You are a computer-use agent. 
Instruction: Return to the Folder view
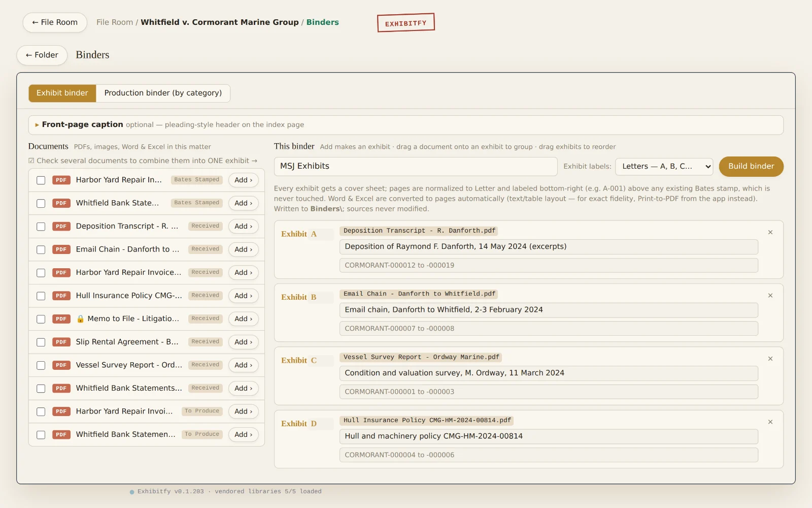click(x=42, y=55)
